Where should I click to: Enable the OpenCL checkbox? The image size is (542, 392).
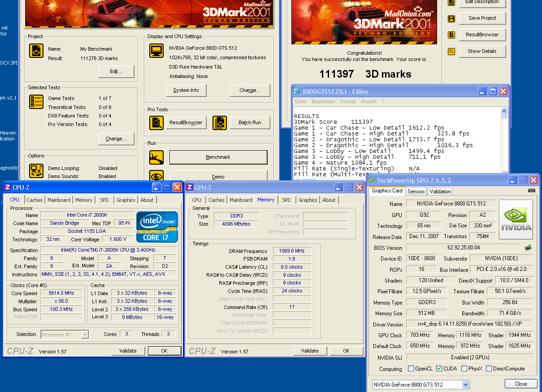[x=411, y=369]
